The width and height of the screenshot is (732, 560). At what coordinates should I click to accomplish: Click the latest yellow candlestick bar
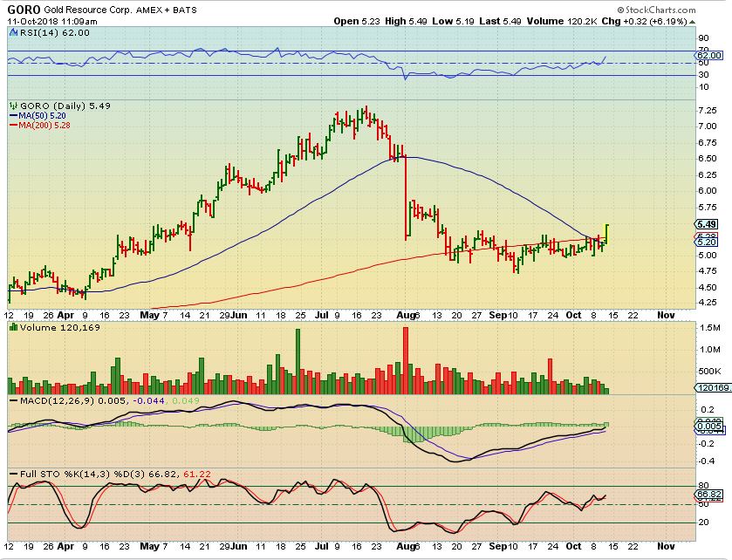click(x=607, y=235)
